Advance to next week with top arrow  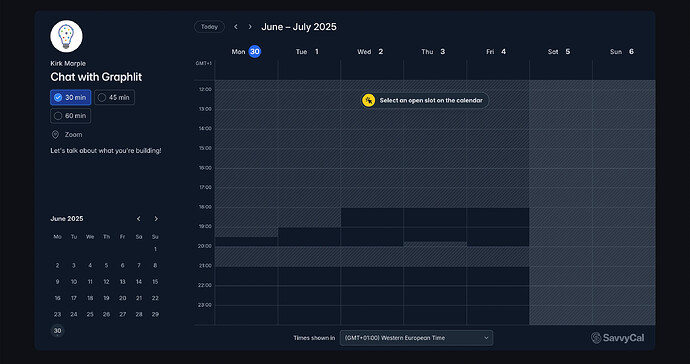click(250, 27)
